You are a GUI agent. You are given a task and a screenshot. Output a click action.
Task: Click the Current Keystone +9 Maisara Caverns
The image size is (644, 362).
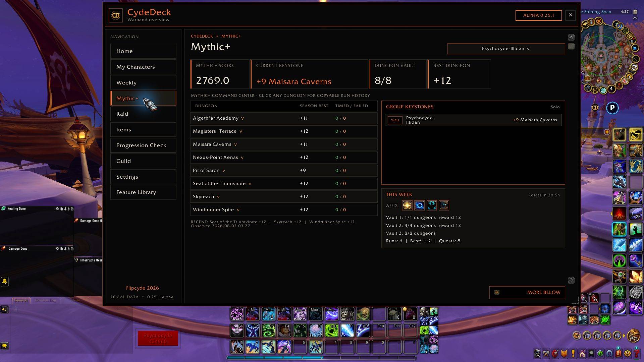293,81
